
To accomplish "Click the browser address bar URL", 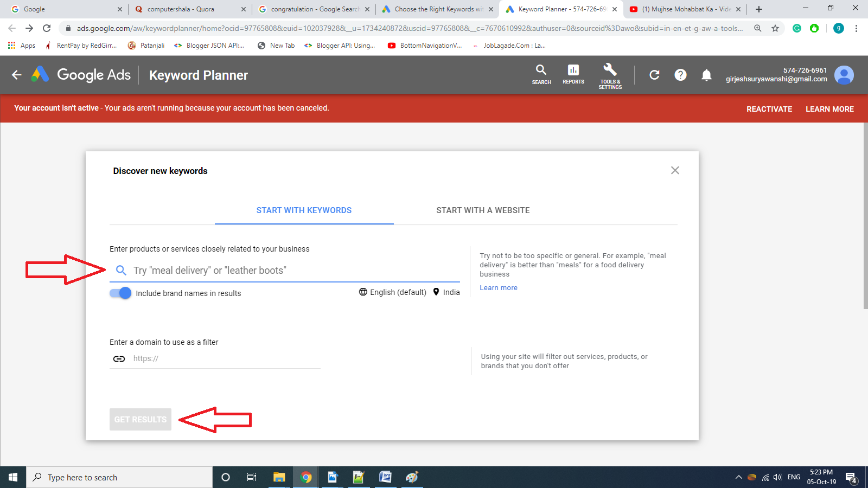I will tap(410, 28).
